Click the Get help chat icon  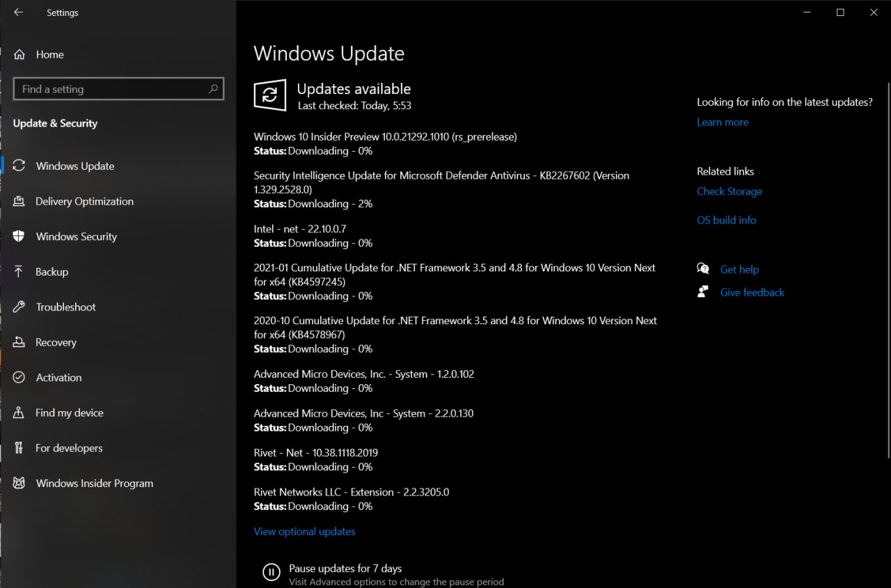703,269
